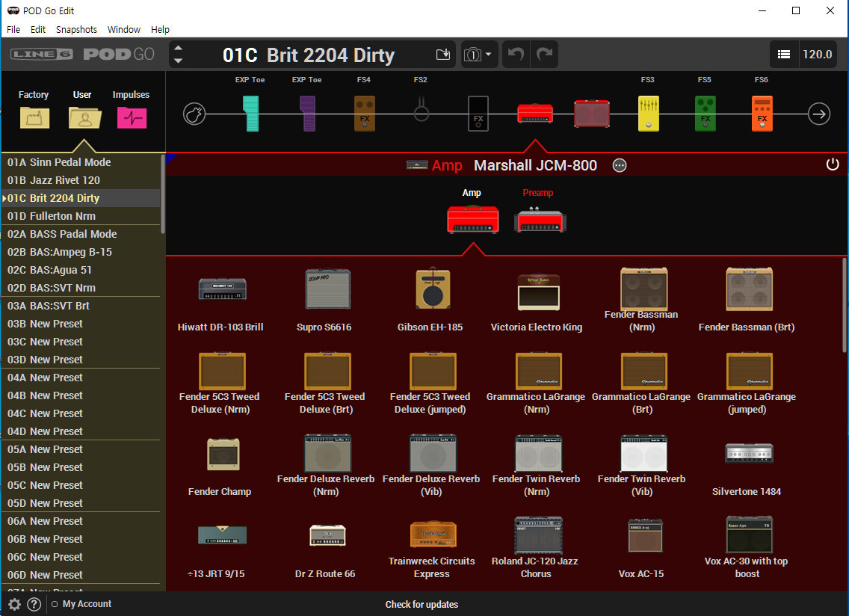The height and width of the screenshot is (616, 849).
Task: Load preset 01D Fullerton Nrm
Action: [81, 215]
